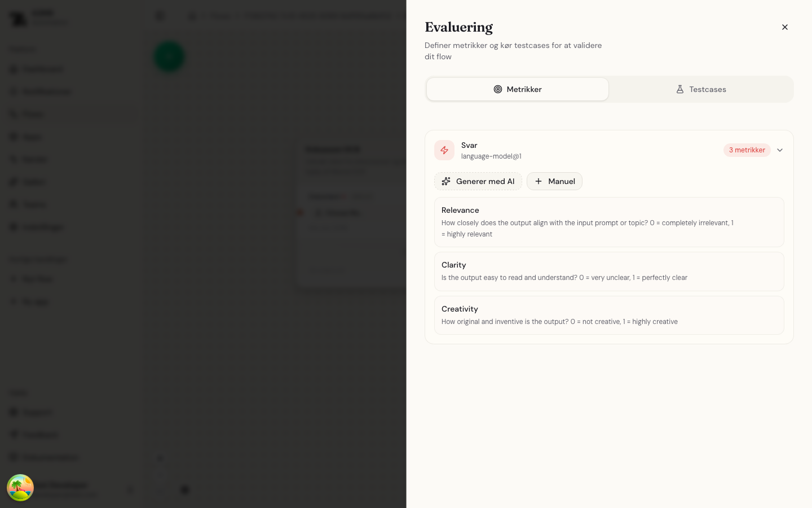The image size is (812, 508).
Task: Switch to the Testcases tab
Action: click(x=701, y=89)
